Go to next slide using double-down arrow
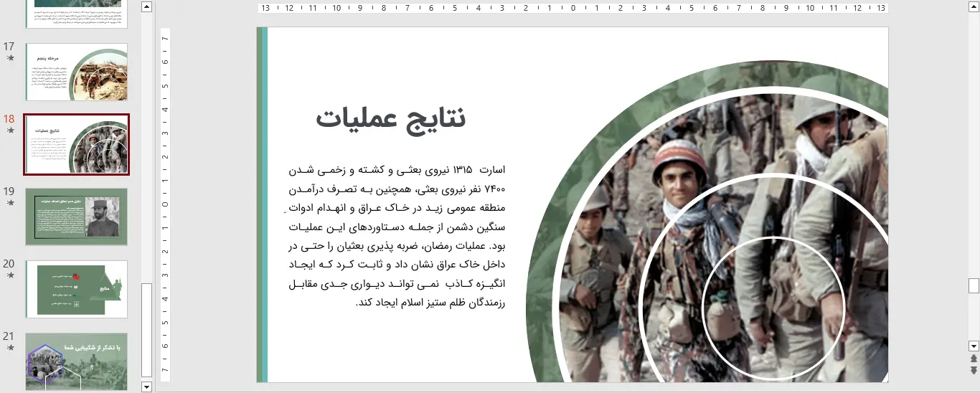The image size is (980, 393). pos(974,370)
